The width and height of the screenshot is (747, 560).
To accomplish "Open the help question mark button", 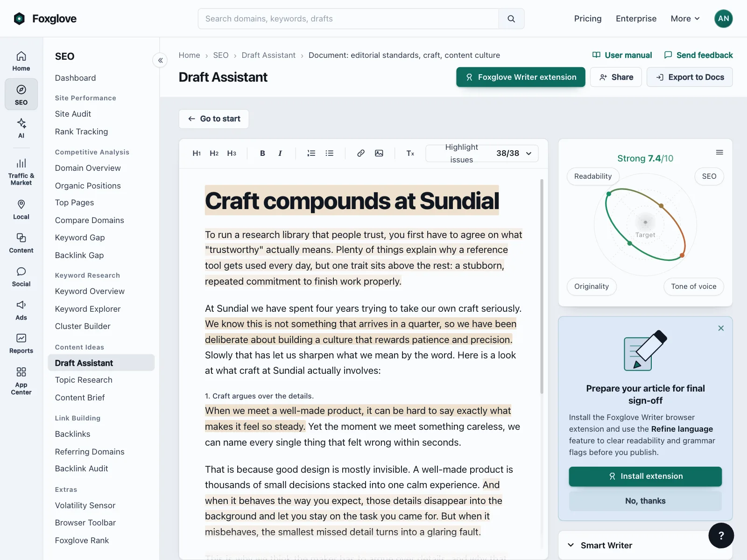I will pos(721,535).
